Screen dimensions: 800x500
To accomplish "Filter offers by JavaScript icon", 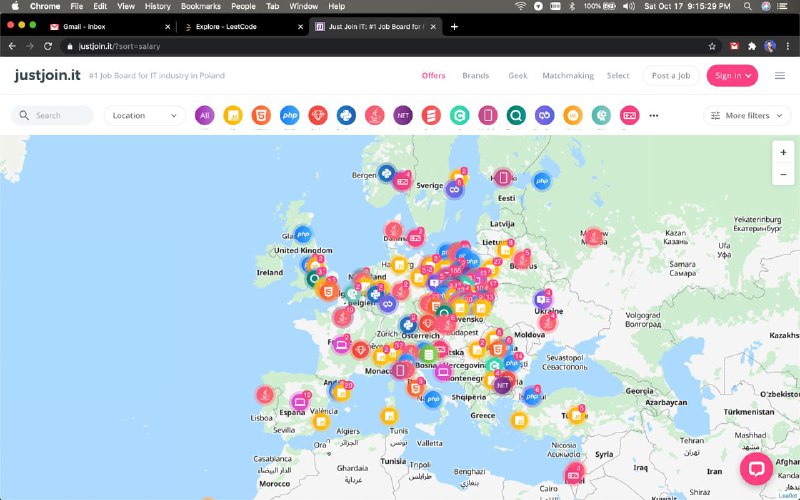I will click(233, 115).
